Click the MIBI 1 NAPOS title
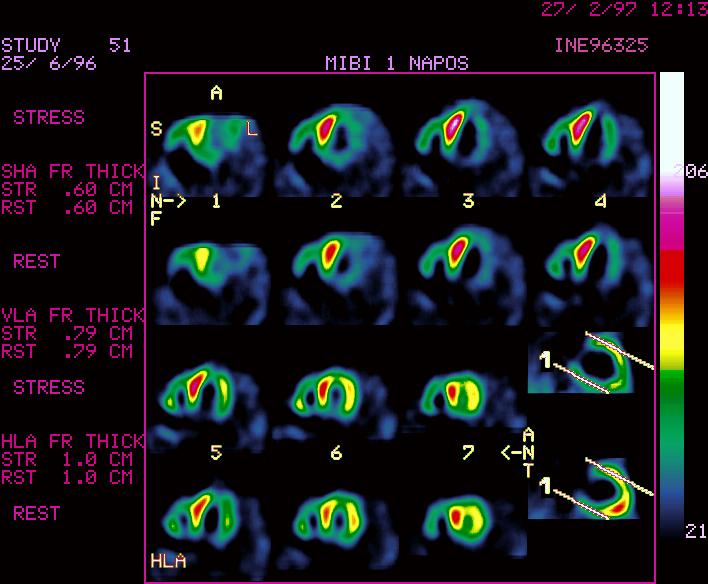 396,63
